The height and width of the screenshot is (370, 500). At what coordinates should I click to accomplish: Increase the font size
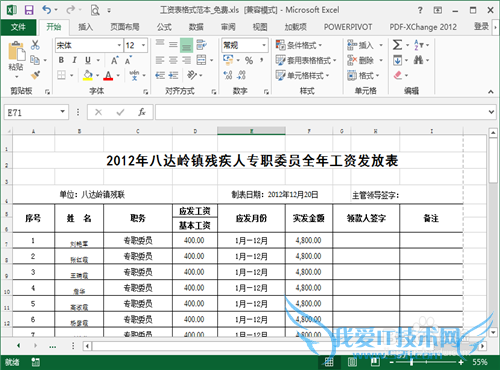(x=114, y=60)
